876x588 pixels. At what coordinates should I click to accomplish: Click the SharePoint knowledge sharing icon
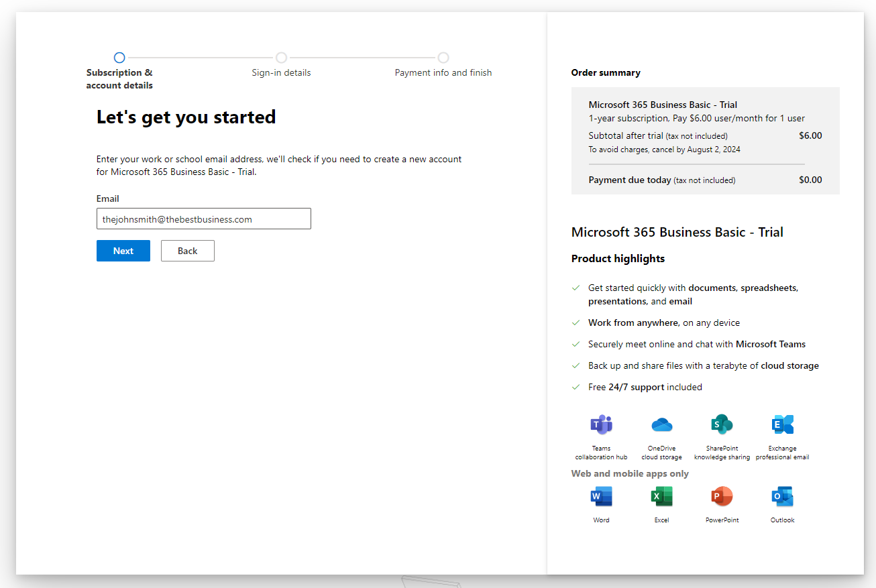722,424
